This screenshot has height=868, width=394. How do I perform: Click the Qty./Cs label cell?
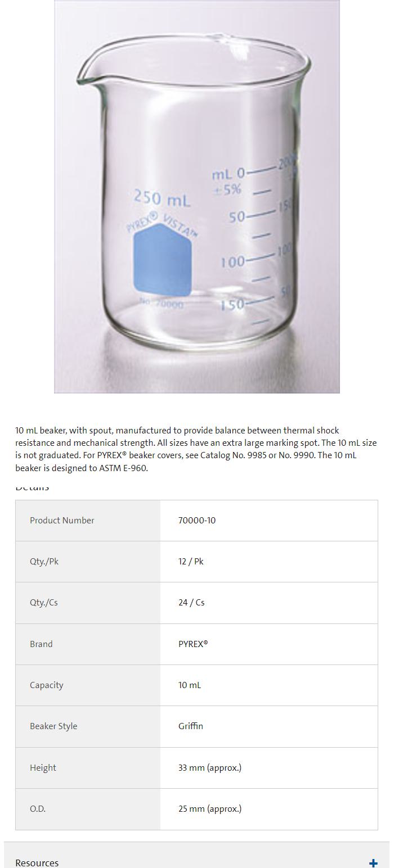(44, 603)
